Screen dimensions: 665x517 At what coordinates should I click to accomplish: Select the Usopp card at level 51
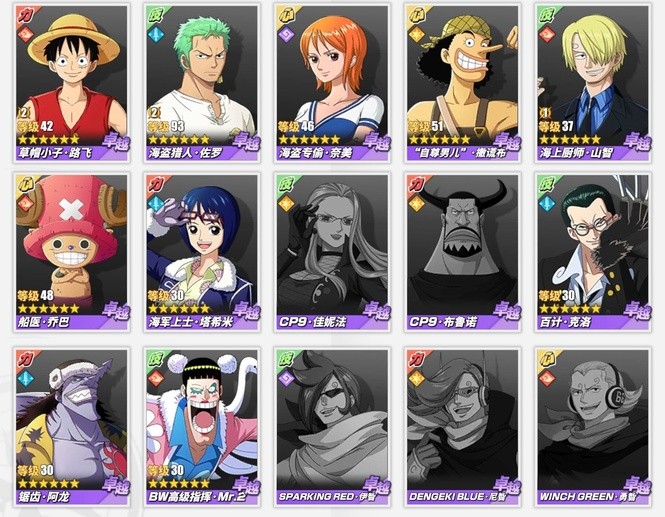(x=463, y=83)
